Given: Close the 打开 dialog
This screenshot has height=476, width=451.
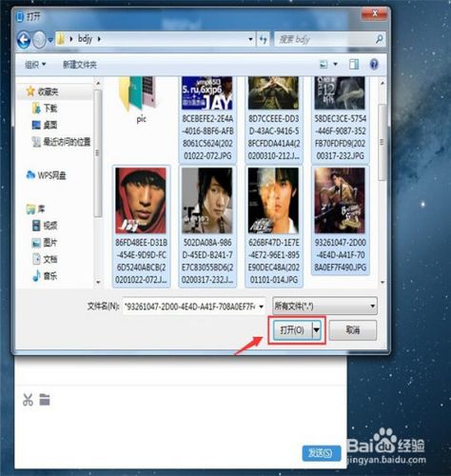Looking at the screenshot, I should [375, 13].
